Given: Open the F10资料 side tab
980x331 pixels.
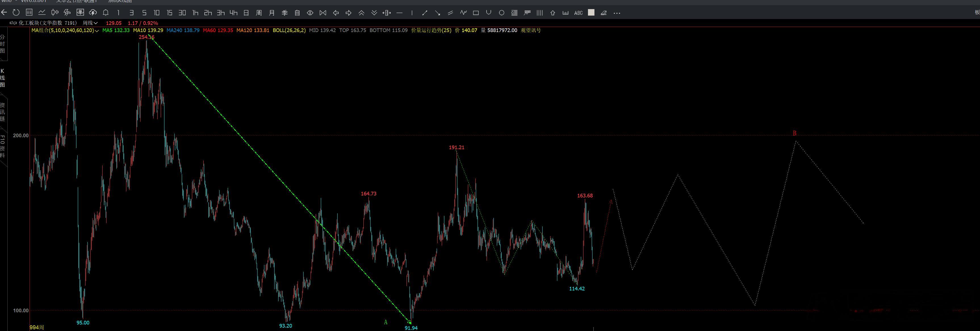Looking at the screenshot, I should (2, 146).
